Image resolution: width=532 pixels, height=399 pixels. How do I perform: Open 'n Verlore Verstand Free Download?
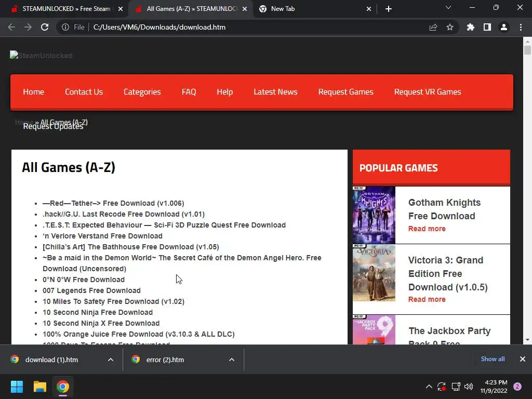pyautogui.click(x=102, y=236)
